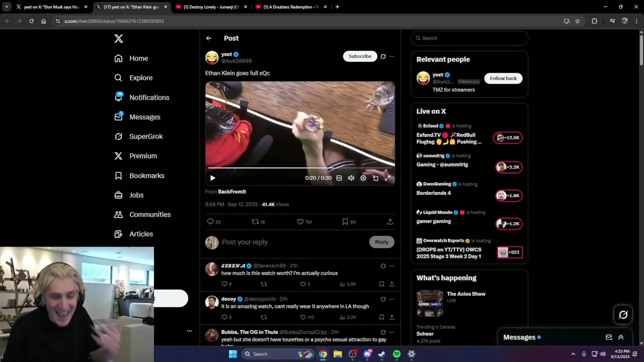Open the X logo home link
644x362 pixels.
118,39
